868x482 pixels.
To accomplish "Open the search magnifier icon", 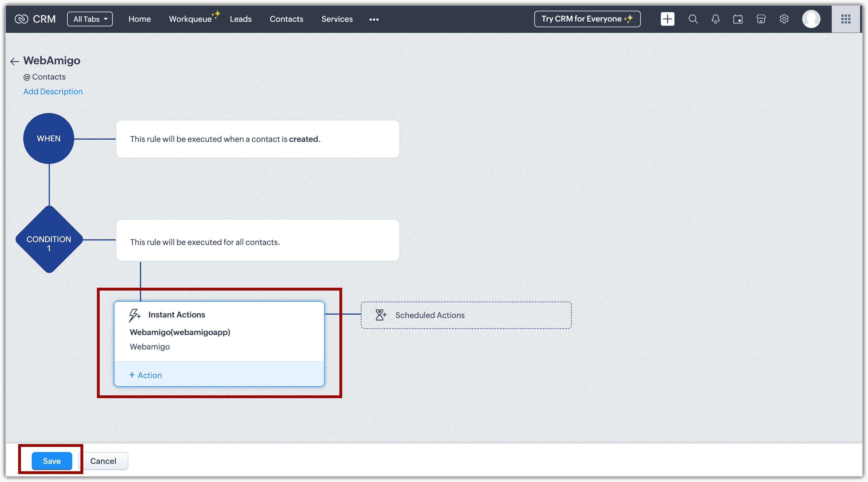I will pos(693,19).
